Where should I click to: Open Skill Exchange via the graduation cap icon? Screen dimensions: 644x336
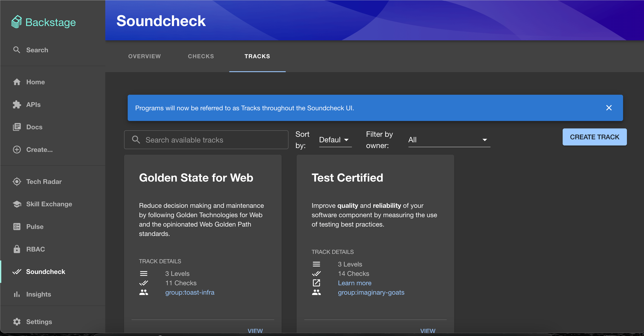17,204
